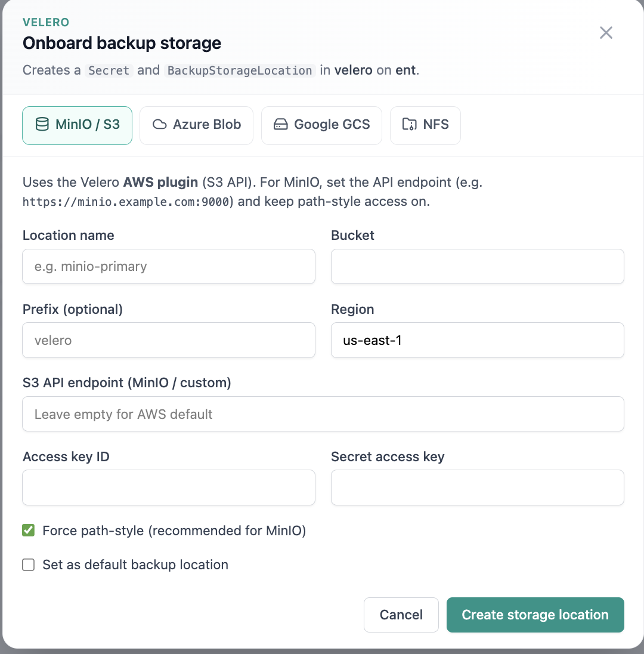Click the Secret access key field

pos(477,488)
